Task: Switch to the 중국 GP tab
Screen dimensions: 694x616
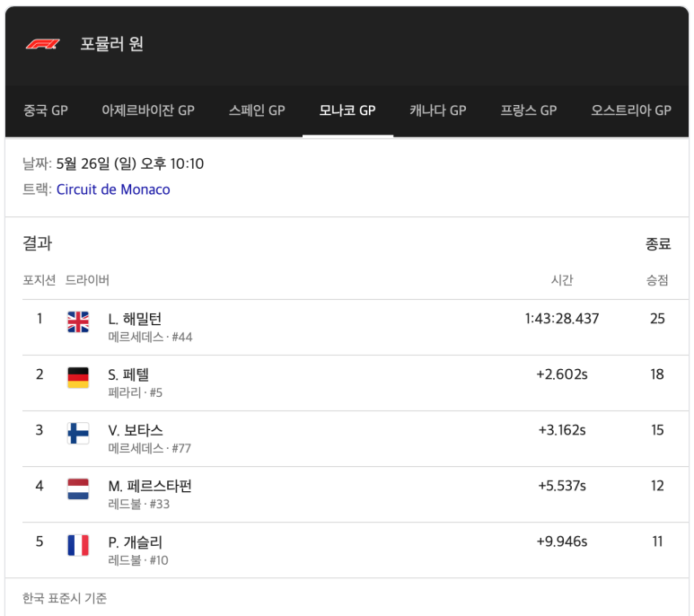Action: 46,110
